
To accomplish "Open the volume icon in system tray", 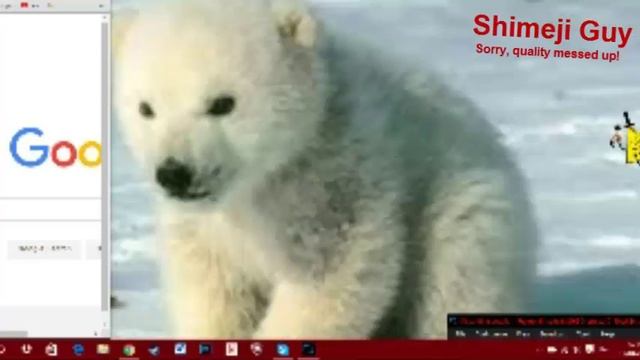I will [577, 350].
